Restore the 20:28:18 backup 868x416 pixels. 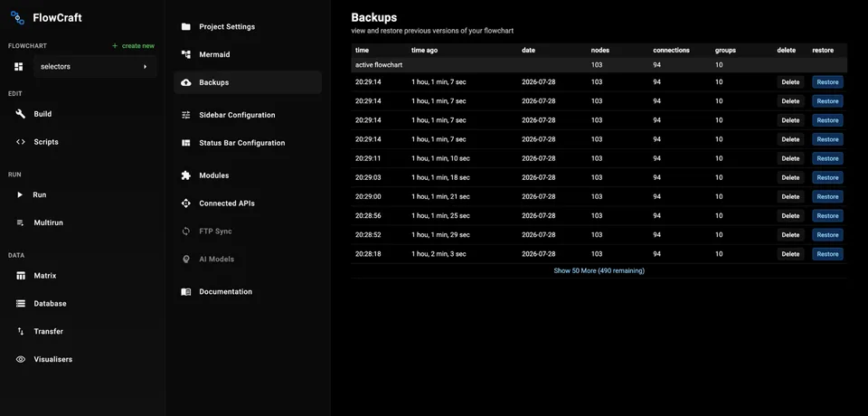click(x=827, y=254)
